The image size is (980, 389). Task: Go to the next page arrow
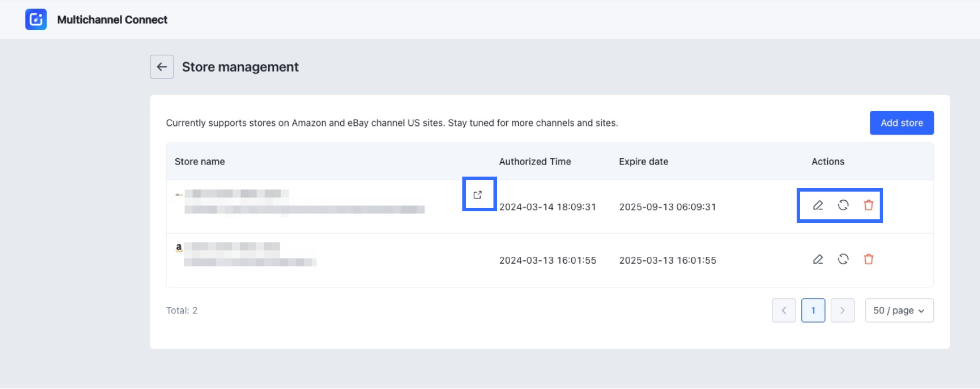click(843, 311)
